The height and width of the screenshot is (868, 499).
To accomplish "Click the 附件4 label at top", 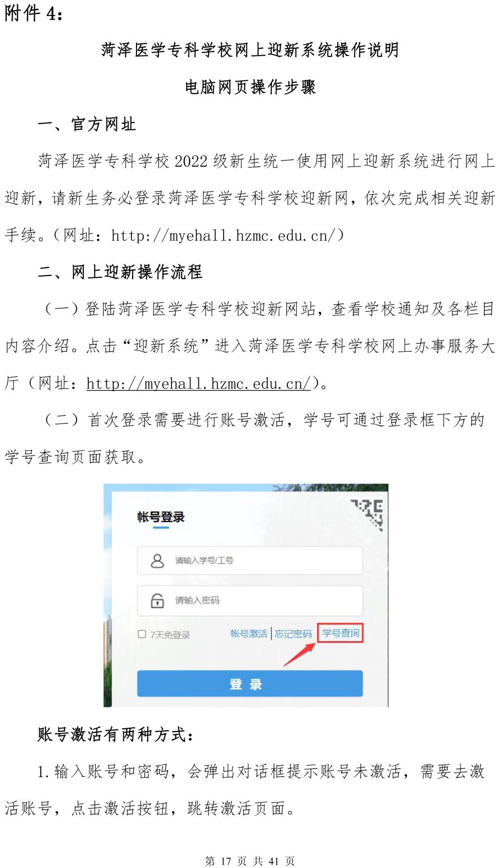I will [34, 13].
